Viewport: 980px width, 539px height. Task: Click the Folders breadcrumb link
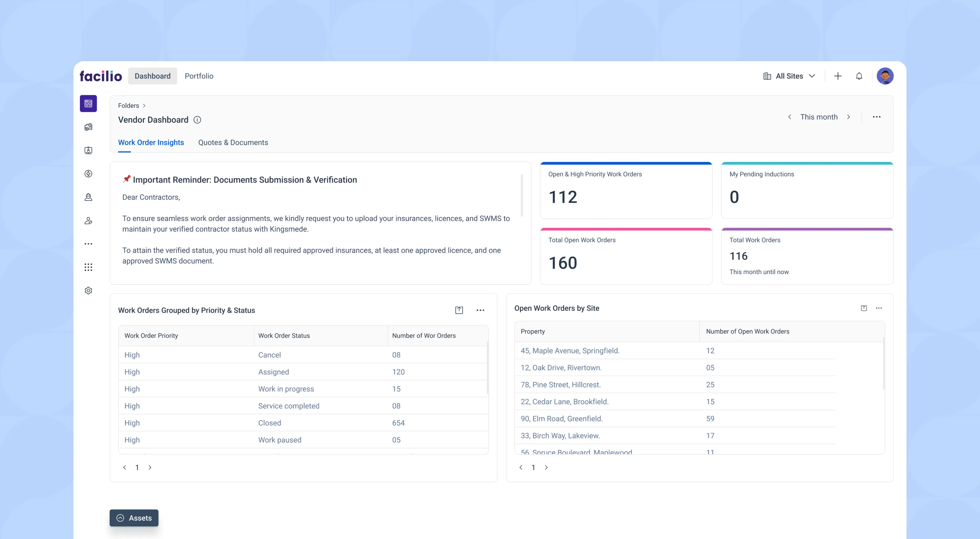click(128, 105)
